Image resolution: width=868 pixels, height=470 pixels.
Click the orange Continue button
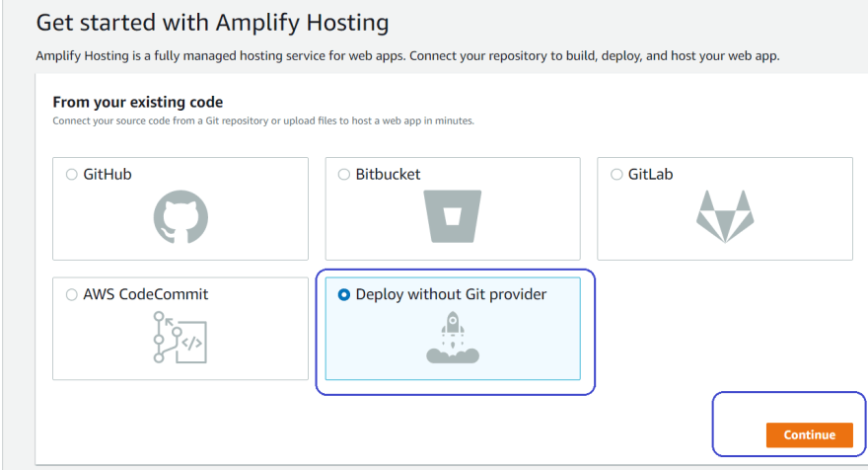pos(810,435)
